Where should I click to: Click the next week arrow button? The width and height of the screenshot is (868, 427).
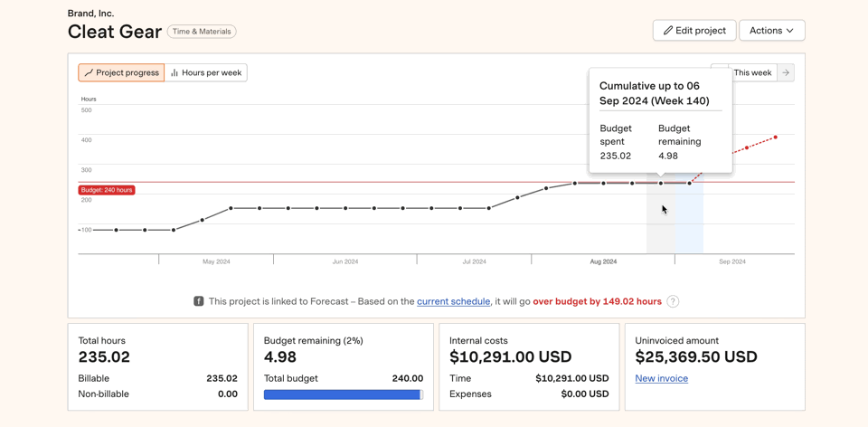pos(786,72)
